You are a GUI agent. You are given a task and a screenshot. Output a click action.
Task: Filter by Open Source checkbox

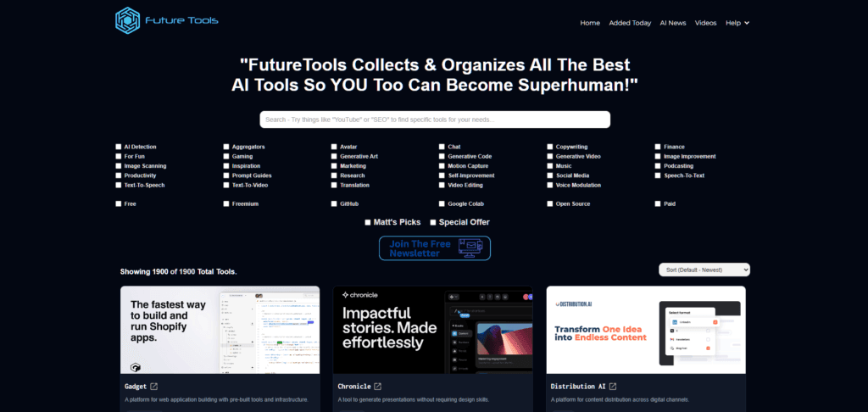pyautogui.click(x=550, y=203)
